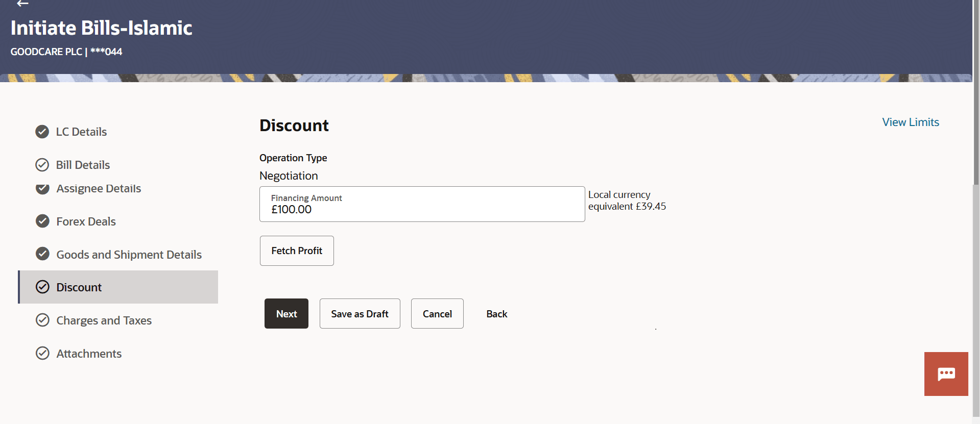Image resolution: width=980 pixels, height=424 pixels.
Task: Click the Goods and Shipment Details checkmark icon
Action: pos(43,254)
